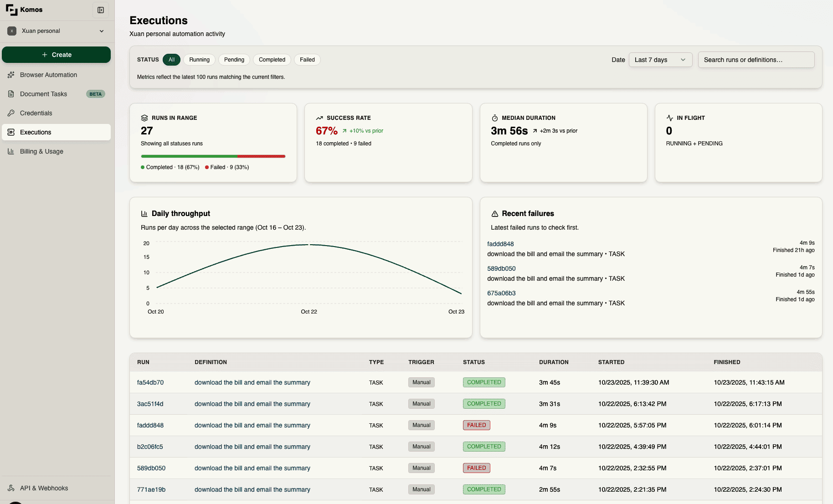Open run fa54db70 from the table

coord(150,382)
